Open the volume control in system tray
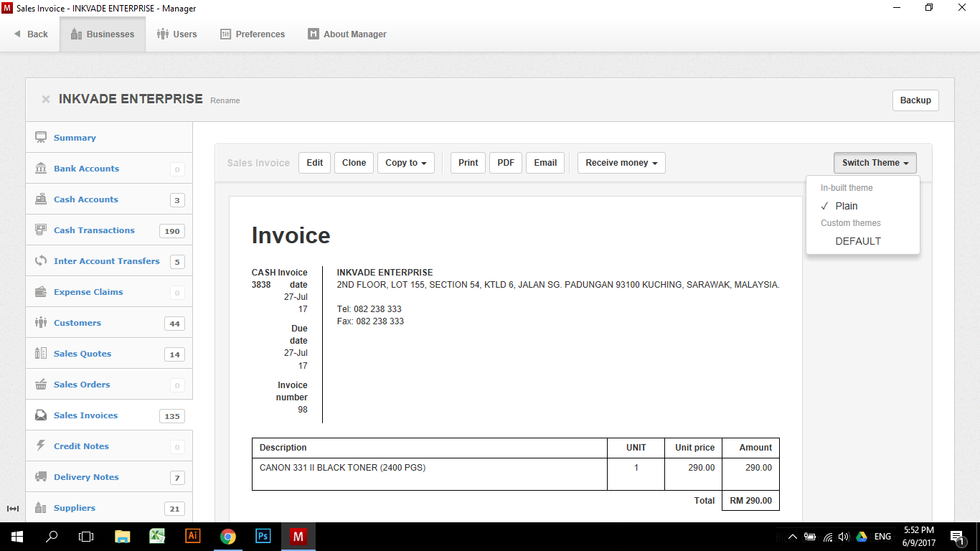The image size is (980, 551). 844,537
